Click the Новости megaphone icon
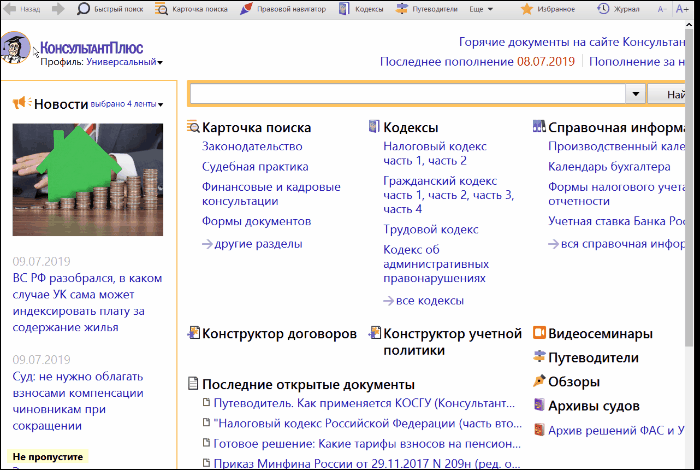The image size is (700, 470). tap(22, 103)
